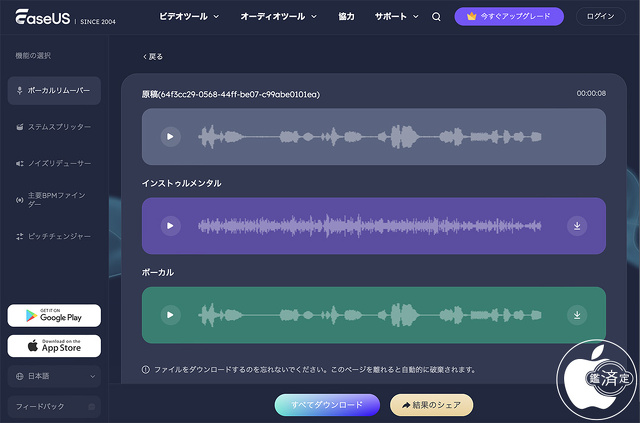Play the original track waveform
Image resolution: width=640 pixels, height=423 pixels.
pos(171,136)
